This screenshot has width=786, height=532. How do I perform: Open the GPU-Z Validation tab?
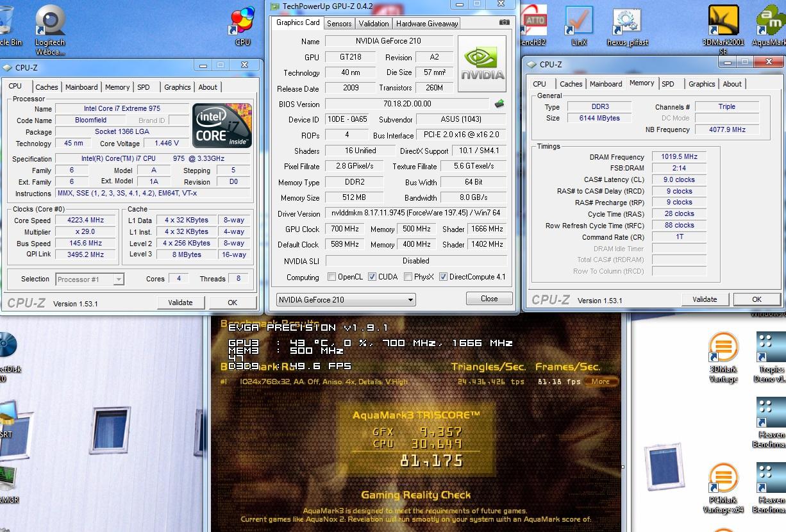374,24
